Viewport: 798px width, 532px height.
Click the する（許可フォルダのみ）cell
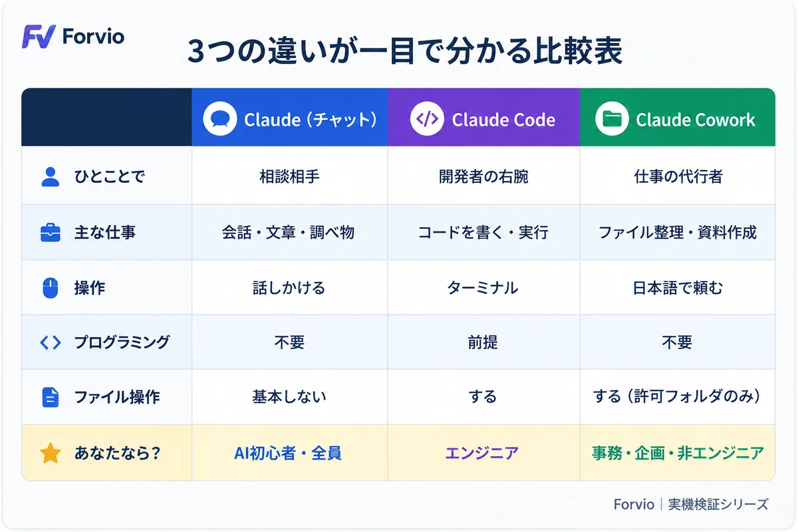coord(678,397)
